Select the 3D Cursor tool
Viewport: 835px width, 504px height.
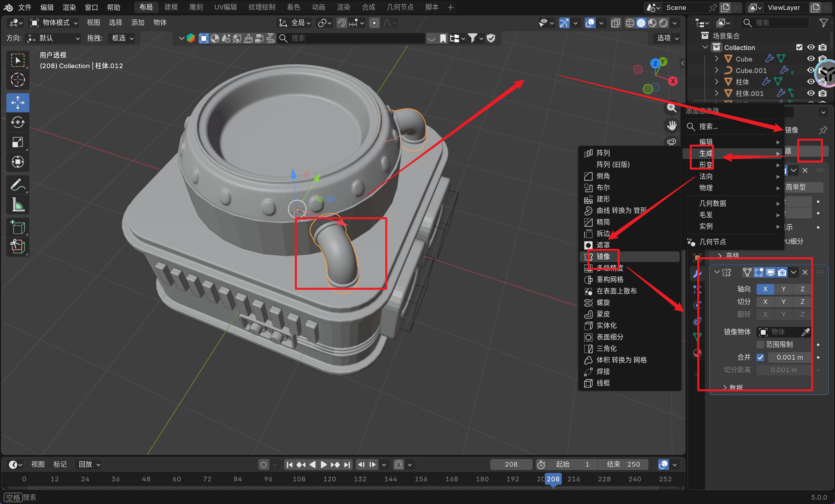17,80
